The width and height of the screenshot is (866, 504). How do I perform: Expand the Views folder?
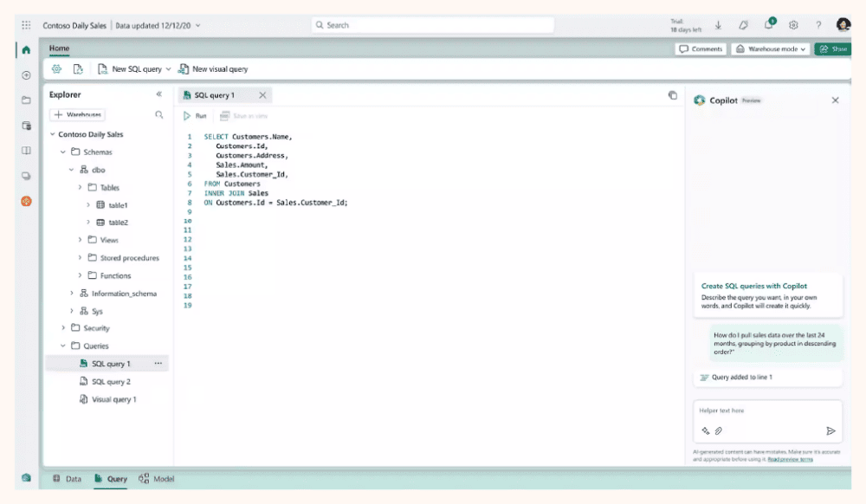pos(80,240)
